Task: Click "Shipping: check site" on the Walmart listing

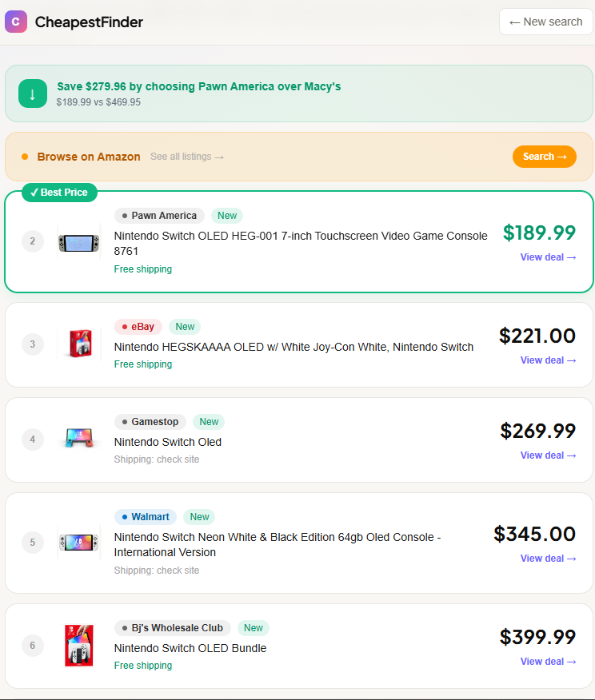Action: 157,570
